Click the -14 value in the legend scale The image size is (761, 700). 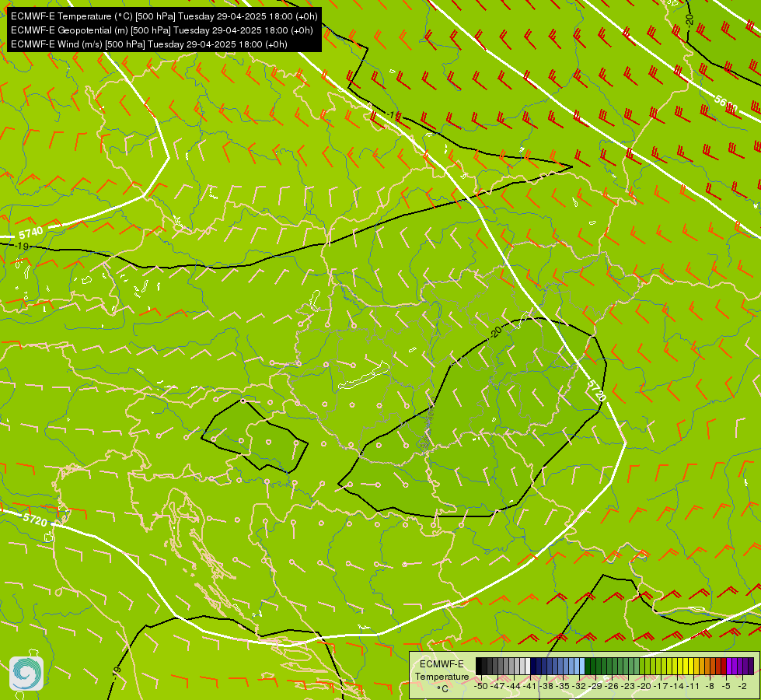677,686
